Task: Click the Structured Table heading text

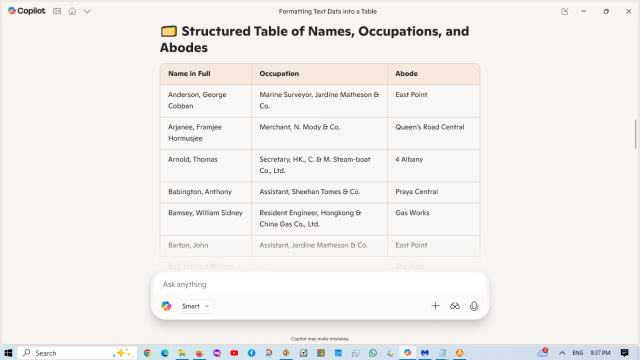Action: tap(314, 40)
